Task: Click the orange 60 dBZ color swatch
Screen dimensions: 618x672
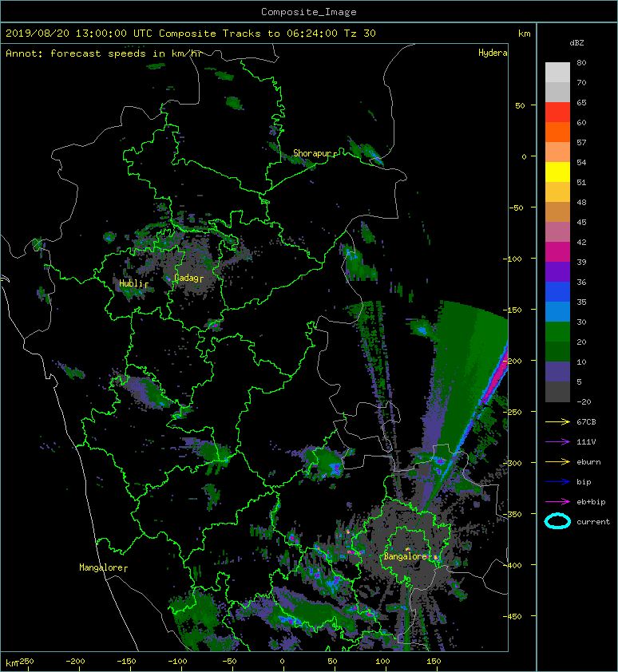Action: click(x=557, y=132)
